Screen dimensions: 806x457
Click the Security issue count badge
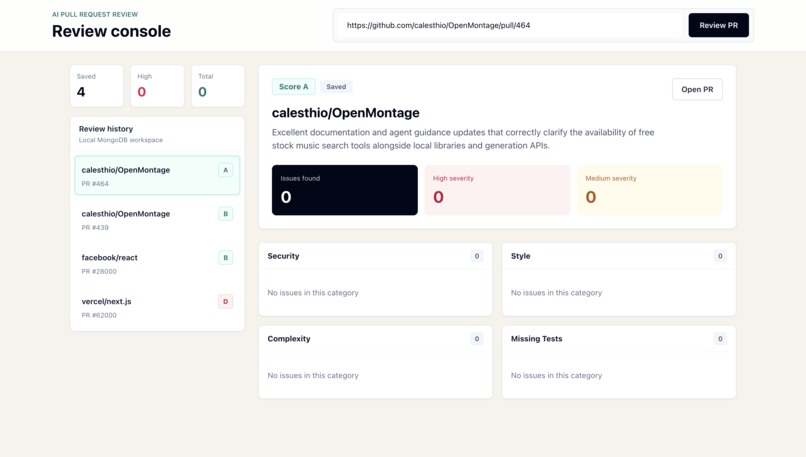477,256
